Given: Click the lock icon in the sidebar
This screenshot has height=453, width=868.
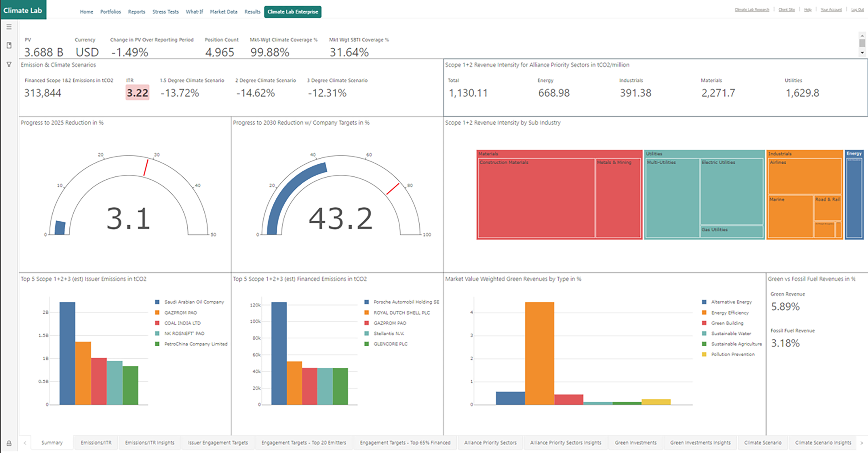Looking at the screenshot, I should [9, 443].
